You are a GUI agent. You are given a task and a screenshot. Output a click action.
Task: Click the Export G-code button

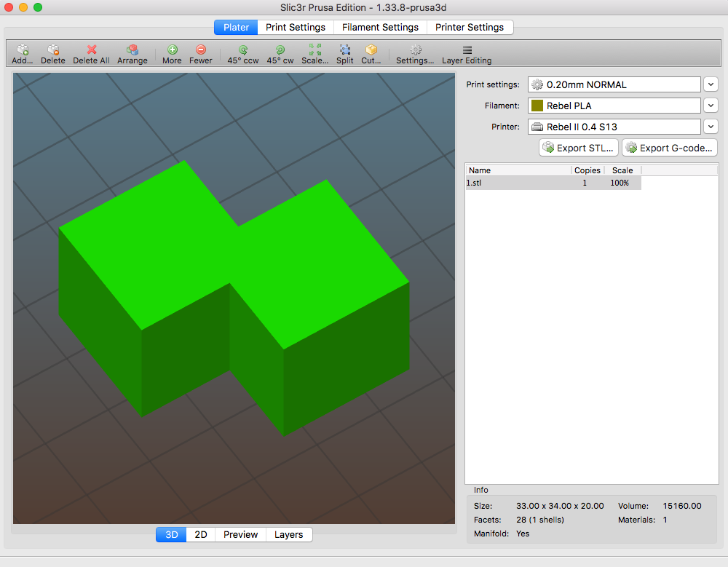tap(670, 148)
